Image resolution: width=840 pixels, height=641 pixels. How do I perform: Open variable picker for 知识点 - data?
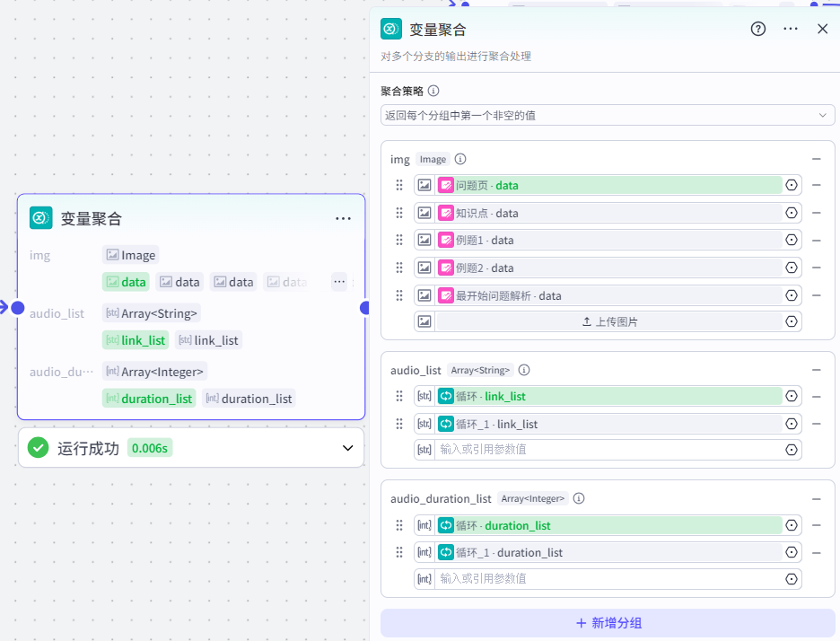coord(792,214)
